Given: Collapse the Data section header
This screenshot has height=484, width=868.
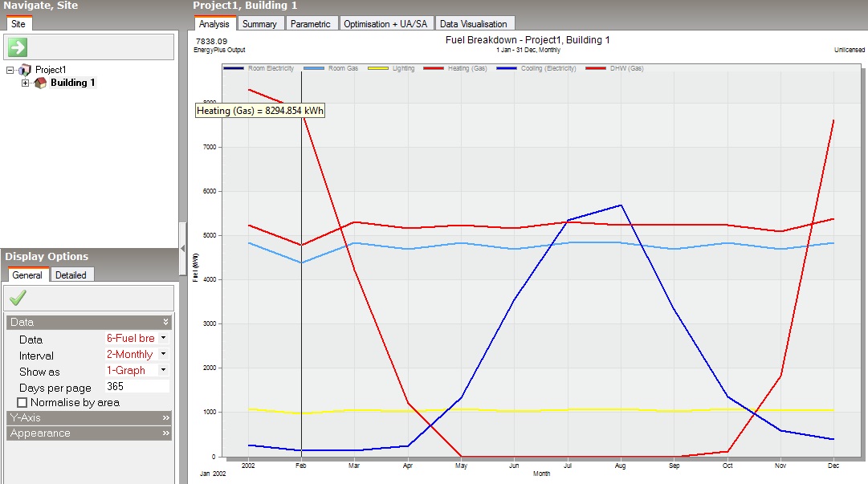Looking at the screenshot, I should (x=88, y=322).
